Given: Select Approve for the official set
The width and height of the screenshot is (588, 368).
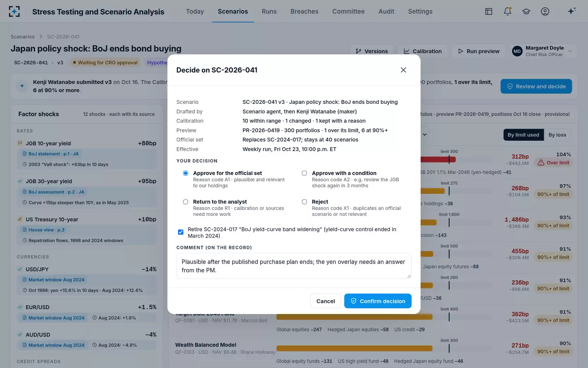Looking at the screenshot, I should (x=186, y=173).
